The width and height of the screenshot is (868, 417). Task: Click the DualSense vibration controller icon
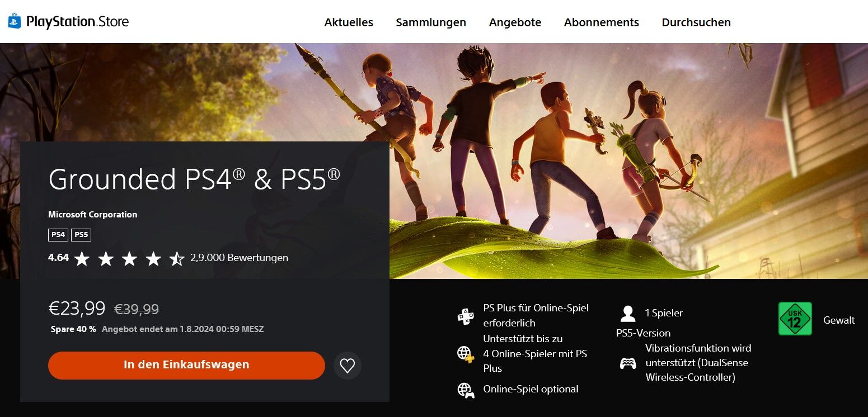tap(628, 363)
